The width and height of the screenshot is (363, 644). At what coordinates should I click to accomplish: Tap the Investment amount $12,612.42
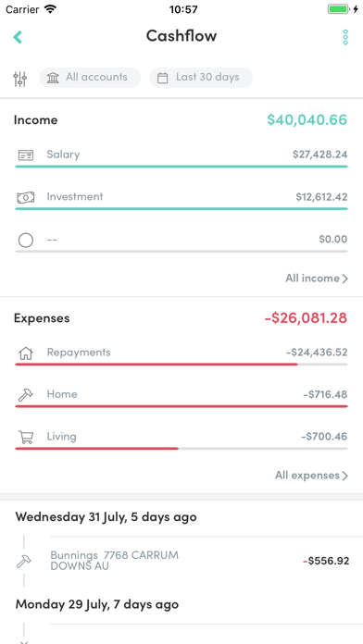click(x=321, y=197)
